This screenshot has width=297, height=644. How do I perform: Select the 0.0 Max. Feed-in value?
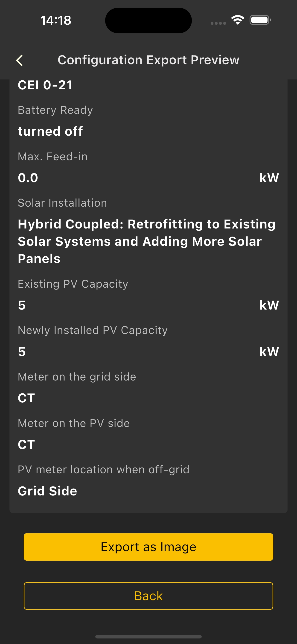pyautogui.click(x=28, y=178)
